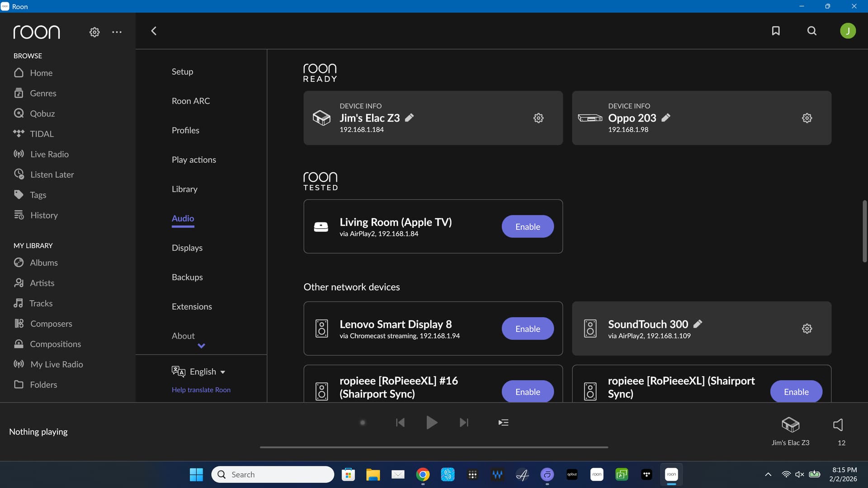868x488 pixels.
Task: Open the bookmark icon in top bar
Action: pyautogui.click(x=776, y=31)
